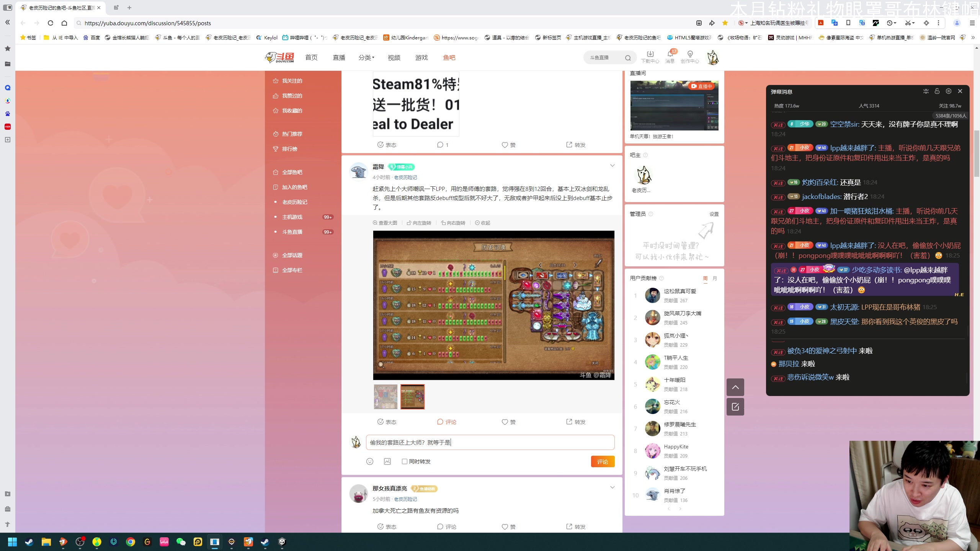Click the emoji smiley icon in comment box
Screen dimensions: 980x551
[x=369, y=461]
